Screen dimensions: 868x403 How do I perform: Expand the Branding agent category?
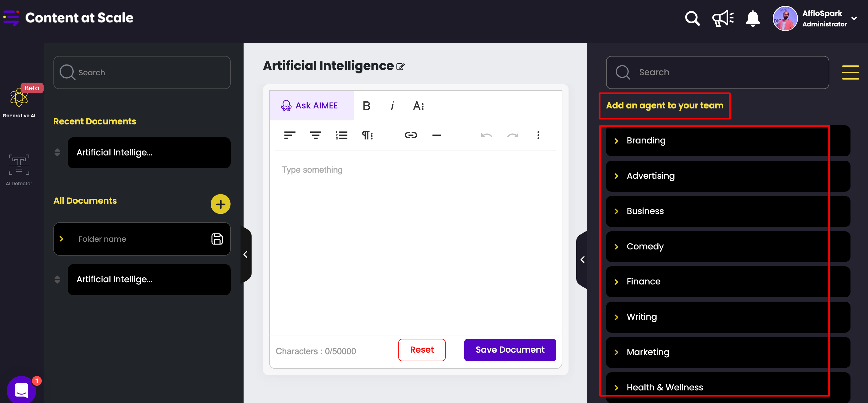(616, 141)
